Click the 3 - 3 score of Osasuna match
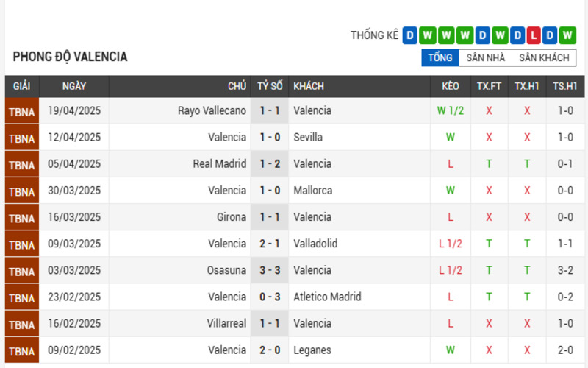Image resolution: width=588 pixels, height=368 pixels. click(270, 270)
